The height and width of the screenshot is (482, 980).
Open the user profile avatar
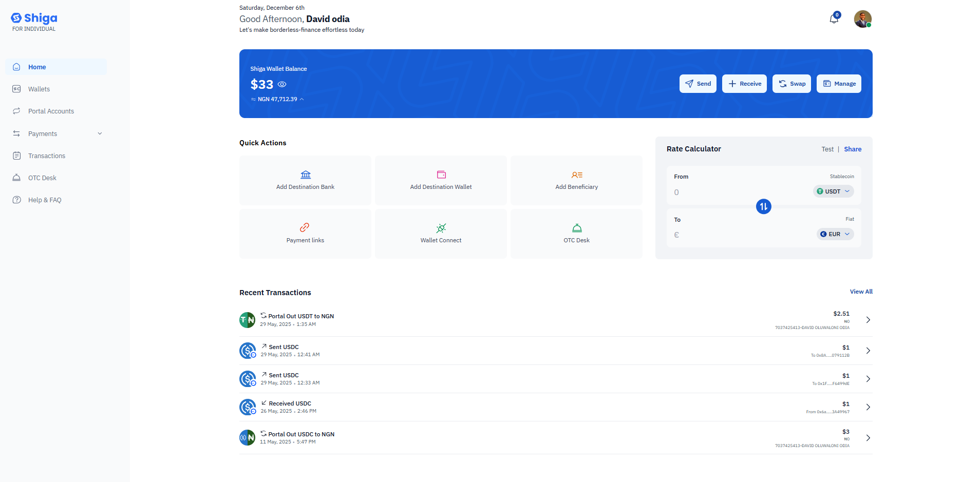[x=863, y=19]
